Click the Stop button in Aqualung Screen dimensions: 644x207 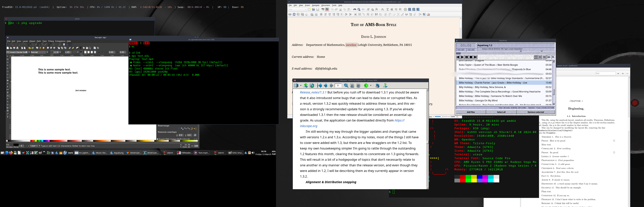[x=471, y=57]
